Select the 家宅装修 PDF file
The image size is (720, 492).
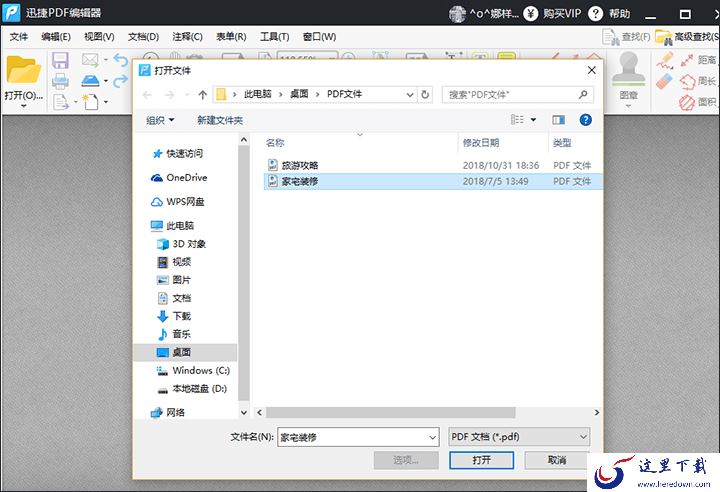pyautogui.click(x=433, y=181)
